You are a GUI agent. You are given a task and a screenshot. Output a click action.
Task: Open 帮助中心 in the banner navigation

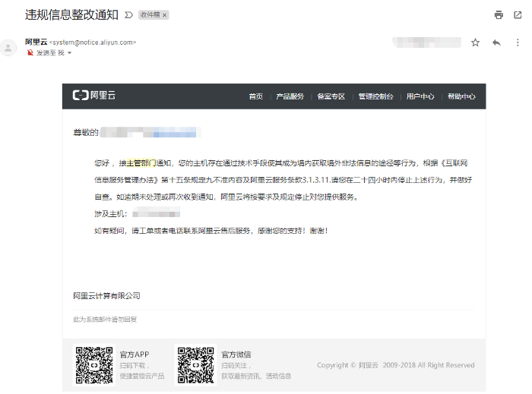pyautogui.click(x=461, y=96)
